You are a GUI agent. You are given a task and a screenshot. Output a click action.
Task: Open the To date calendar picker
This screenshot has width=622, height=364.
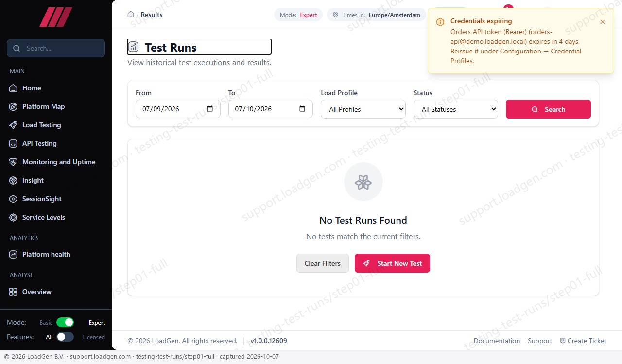tap(302, 109)
